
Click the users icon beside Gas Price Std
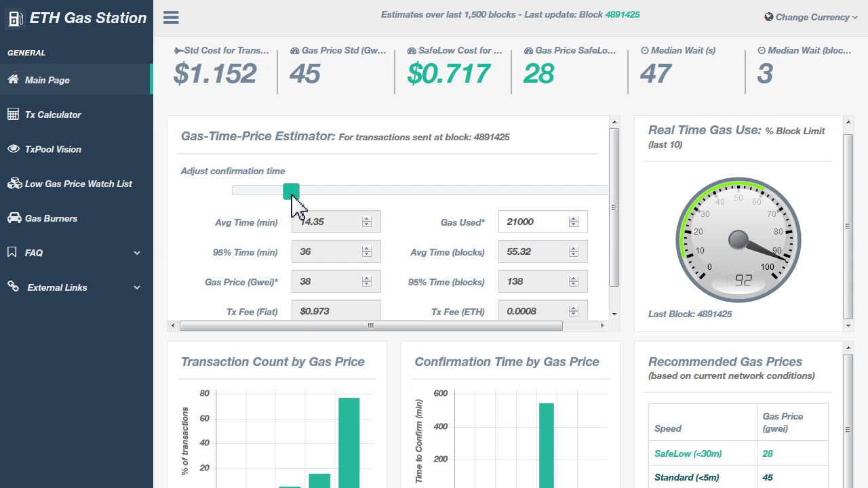click(295, 50)
